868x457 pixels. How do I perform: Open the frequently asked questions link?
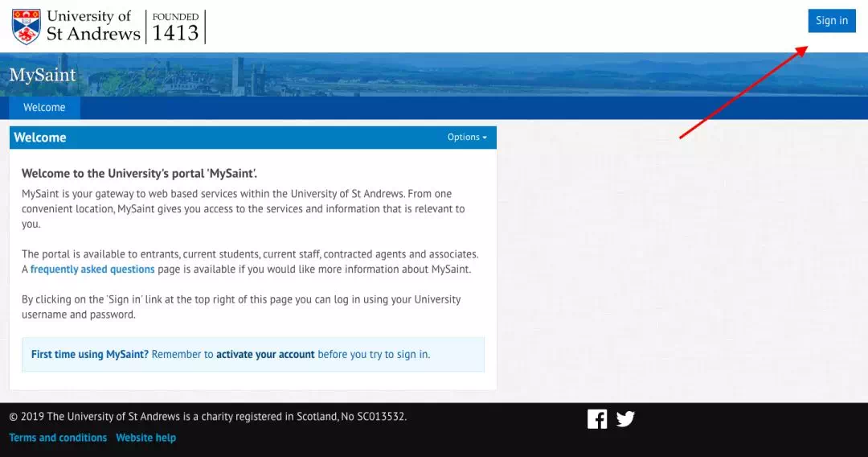[x=92, y=270]
